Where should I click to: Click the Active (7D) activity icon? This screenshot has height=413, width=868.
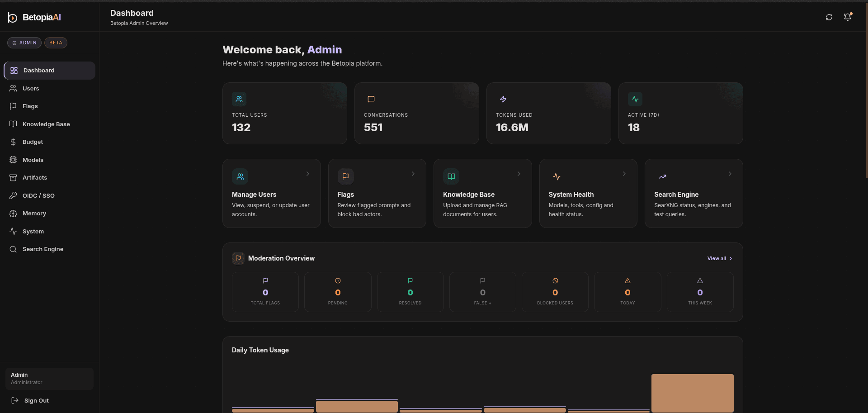(635, 99)
